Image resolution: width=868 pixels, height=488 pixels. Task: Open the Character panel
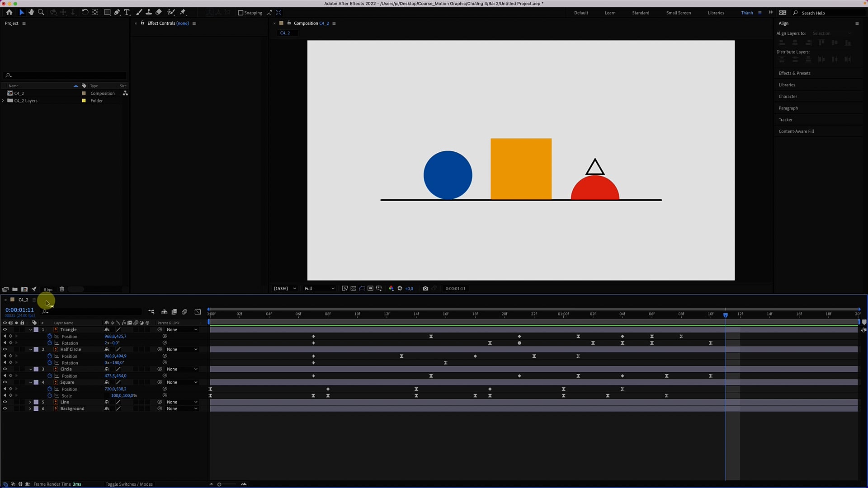(788, 97)
